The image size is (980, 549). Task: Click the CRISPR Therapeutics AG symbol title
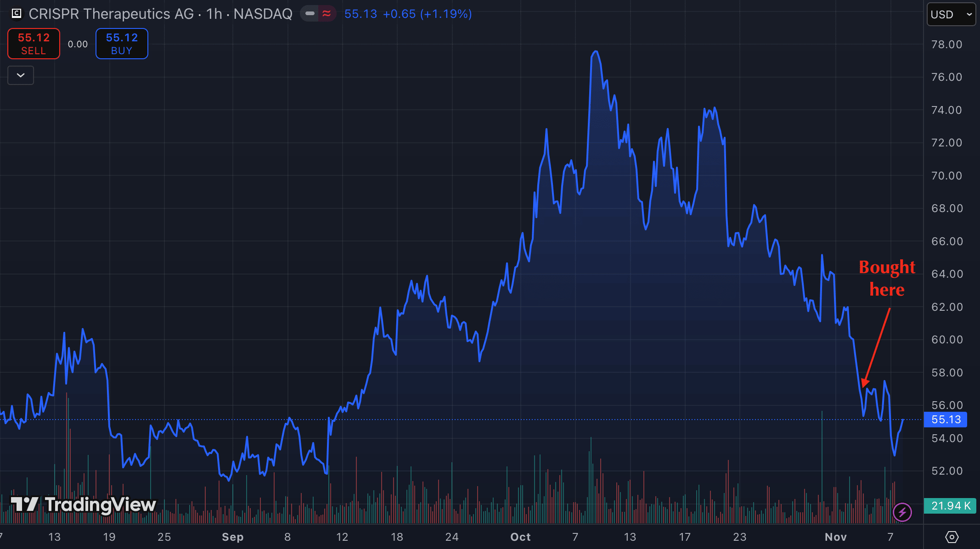tap(111, 14)
